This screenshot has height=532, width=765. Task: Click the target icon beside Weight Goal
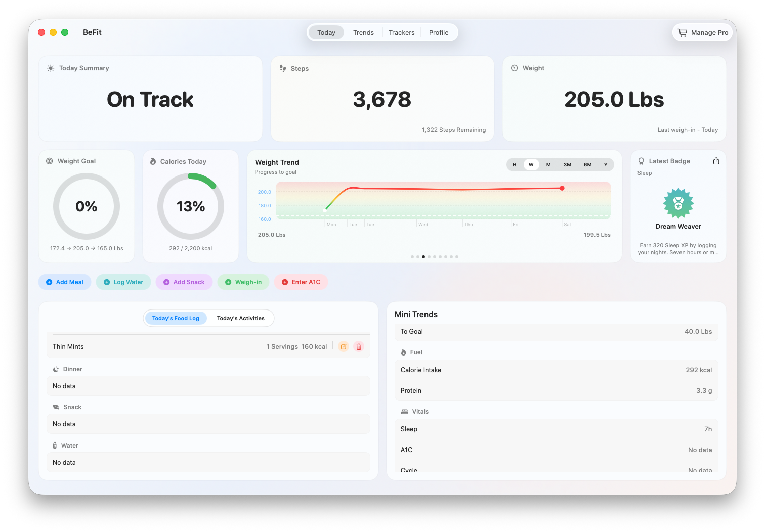(50, 161)
